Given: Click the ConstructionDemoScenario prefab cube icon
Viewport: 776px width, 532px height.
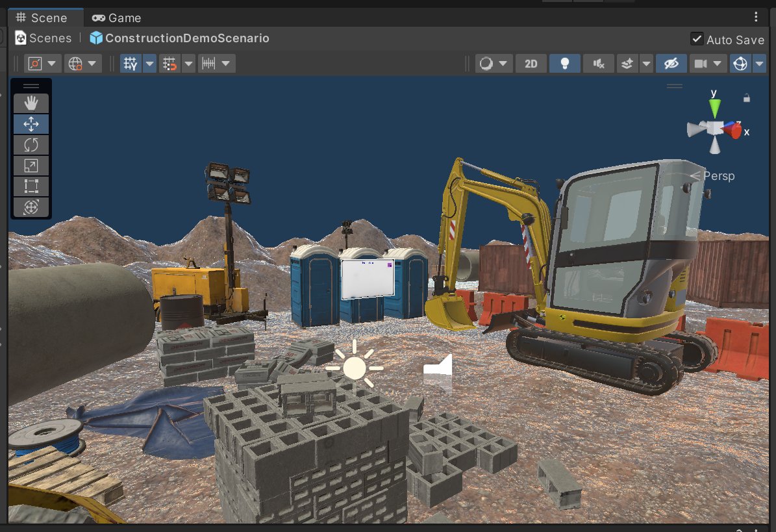Looking at the screenshot, I should tap(96, 38).
